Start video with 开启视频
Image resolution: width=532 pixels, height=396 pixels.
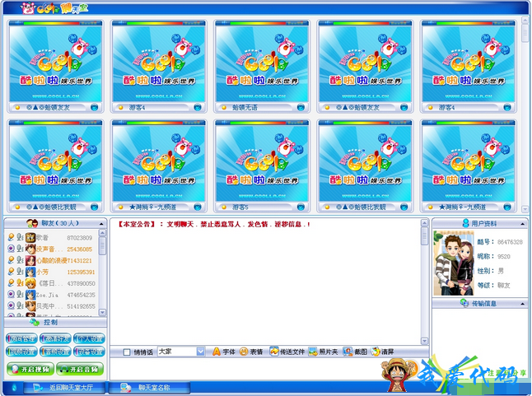click(30, 369)
